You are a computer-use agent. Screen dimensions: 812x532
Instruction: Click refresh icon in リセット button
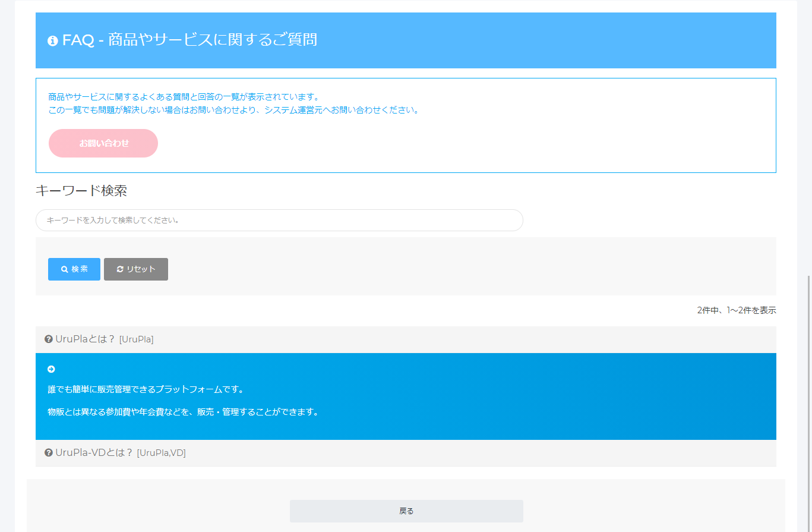click(x=120, y=269)
